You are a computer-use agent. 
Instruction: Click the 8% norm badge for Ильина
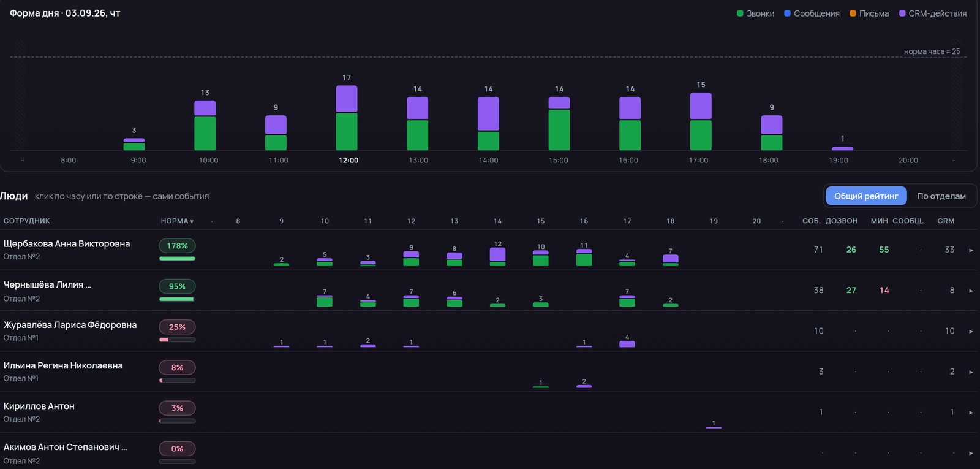point(177,367)
